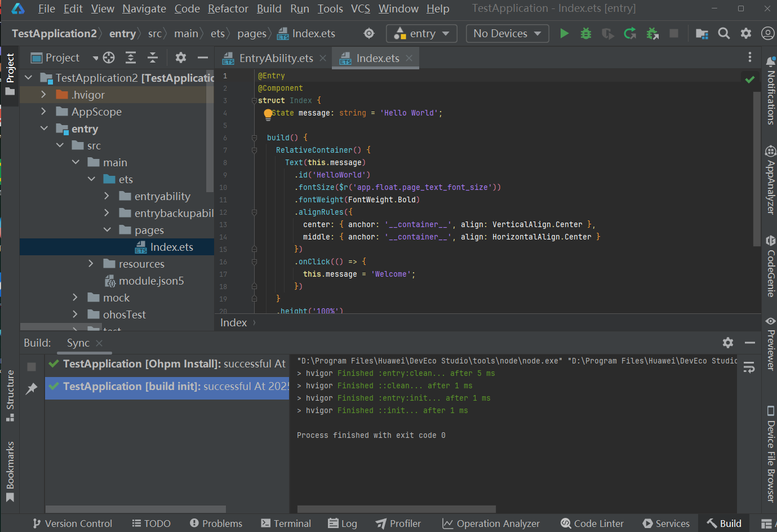Open the Operation Analyzer tool window
Viewport: 777px width, 532px height.
pos(491,524)
